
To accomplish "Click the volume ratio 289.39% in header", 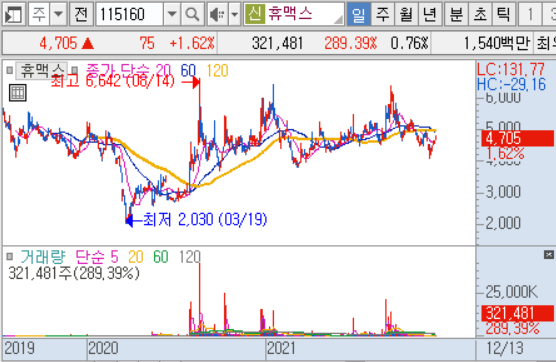I will (350, 44).
